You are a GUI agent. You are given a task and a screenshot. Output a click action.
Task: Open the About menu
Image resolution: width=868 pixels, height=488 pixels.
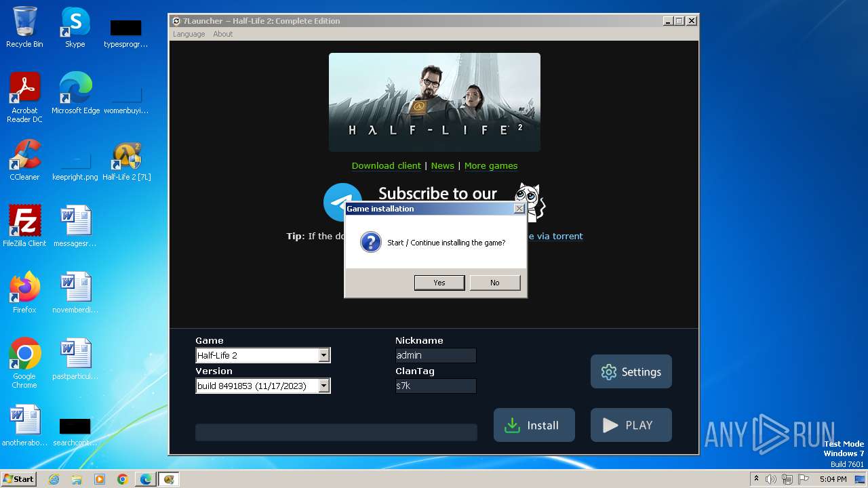pos(222,34)
